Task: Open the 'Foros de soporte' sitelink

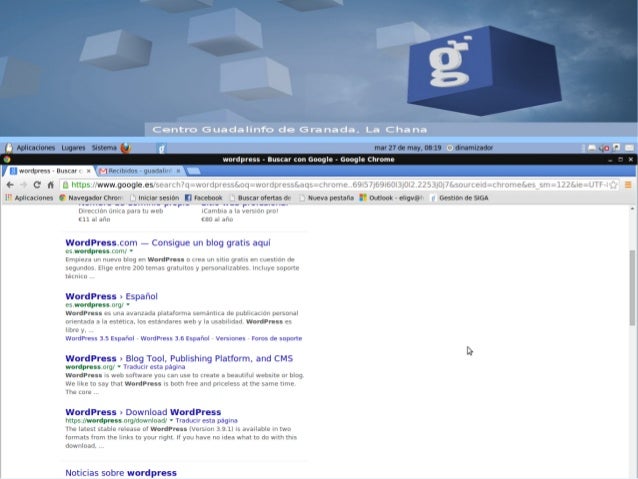Action: click(x=277, y=338)
